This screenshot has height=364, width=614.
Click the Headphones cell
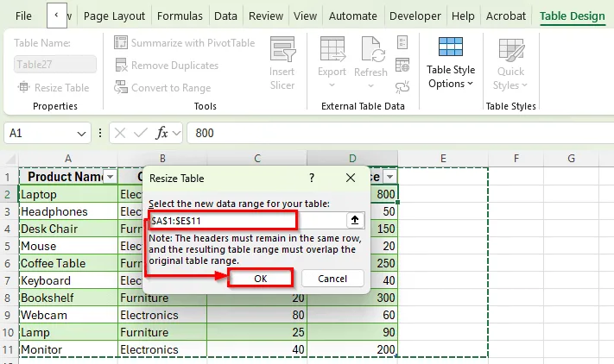pos(68,211)
